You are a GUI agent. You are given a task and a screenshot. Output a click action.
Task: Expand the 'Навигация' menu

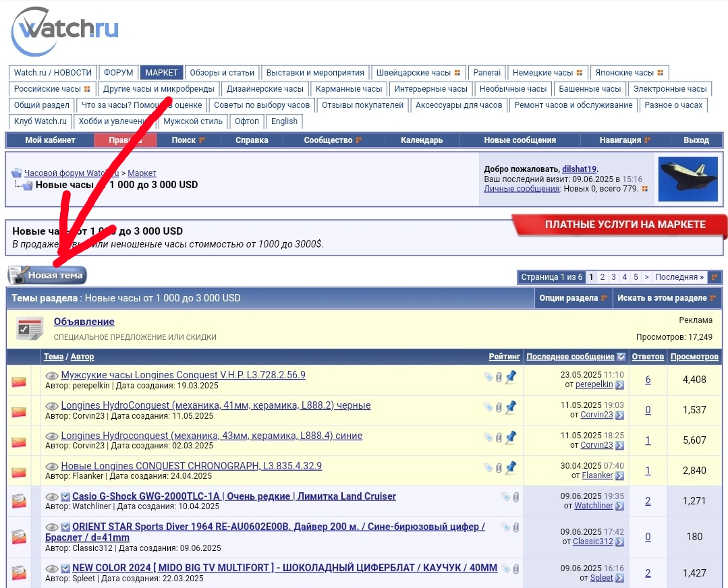click(x=624, y=140)
